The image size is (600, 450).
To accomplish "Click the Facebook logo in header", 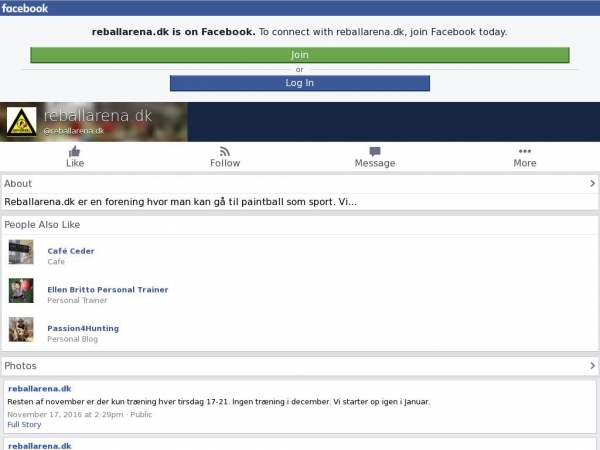I will click(25, 8).
